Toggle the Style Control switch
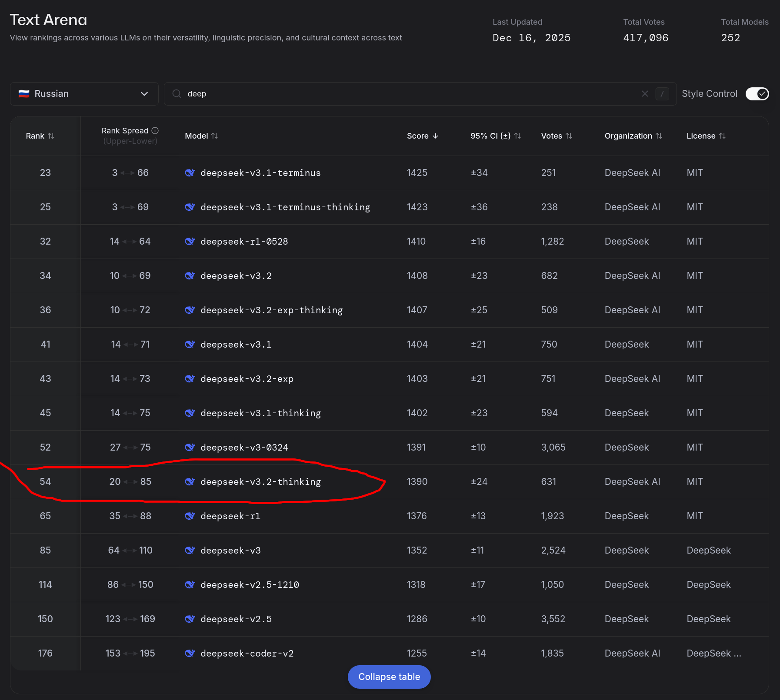This screenshot has height=700, width=780. (x=757, y=94)
